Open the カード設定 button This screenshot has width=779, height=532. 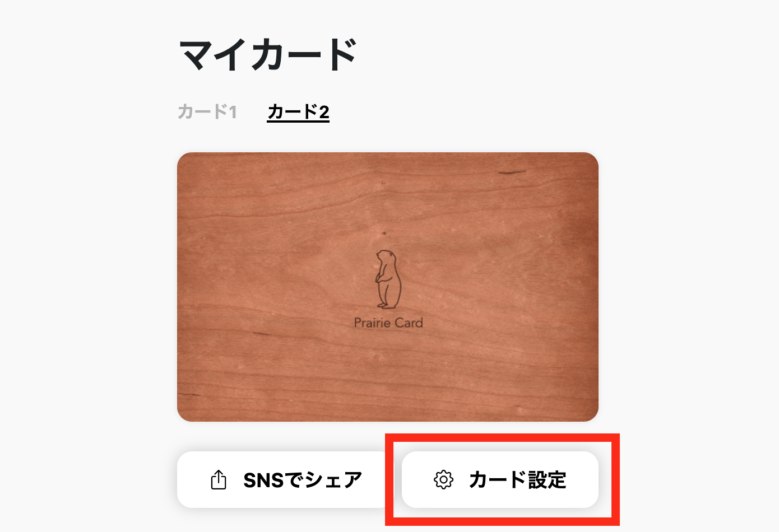pos(500,480)
